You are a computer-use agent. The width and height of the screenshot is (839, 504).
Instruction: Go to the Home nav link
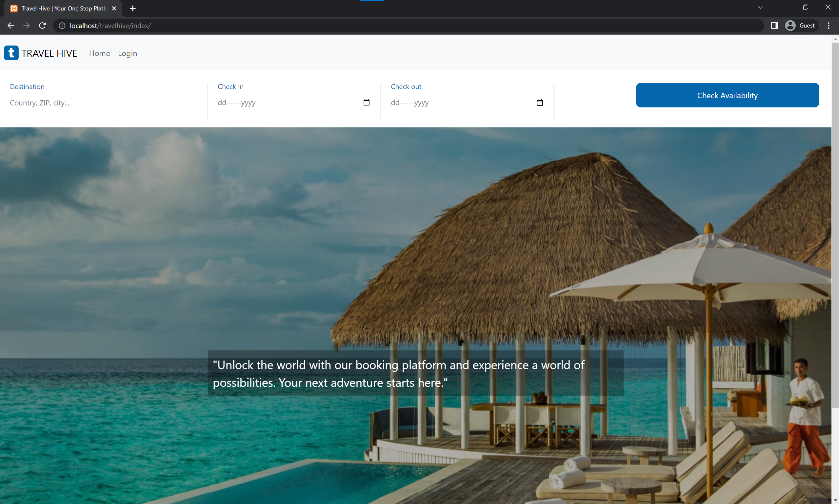coord(99,53)
